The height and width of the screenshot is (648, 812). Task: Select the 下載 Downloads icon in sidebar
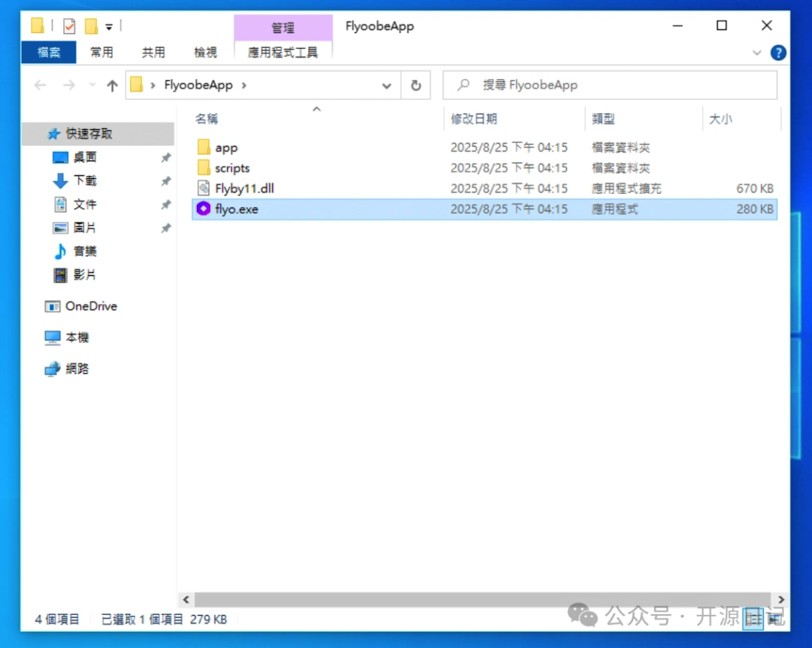(x=61, y=180)
